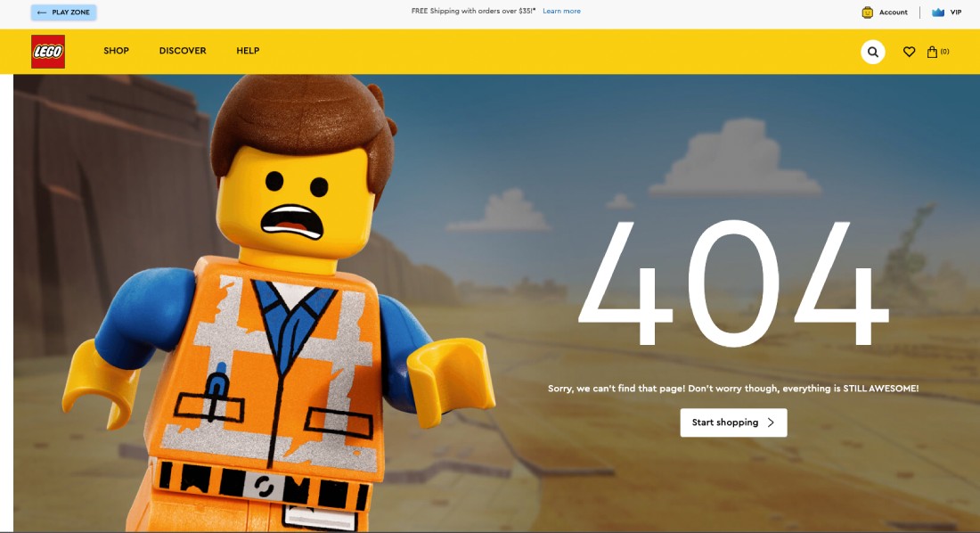This screenshot has height=533, width=980.
Task: Open the SHOP menu
Action: (116, 51)
